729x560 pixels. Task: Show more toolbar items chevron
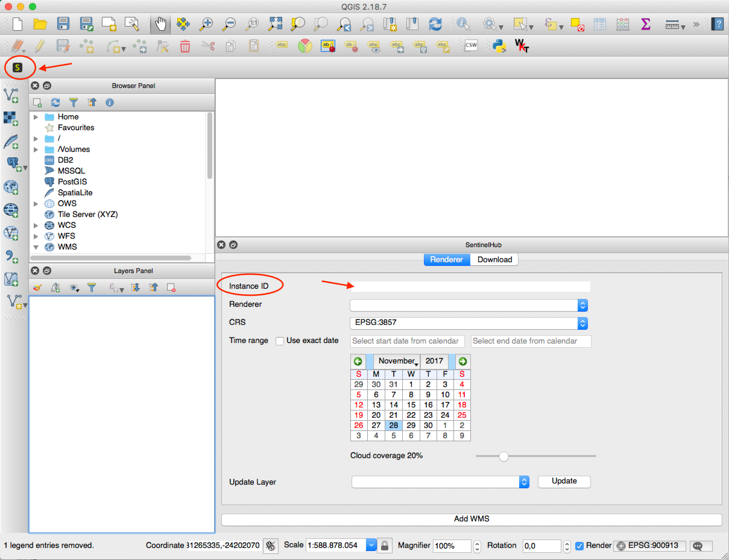pos(696,24)
